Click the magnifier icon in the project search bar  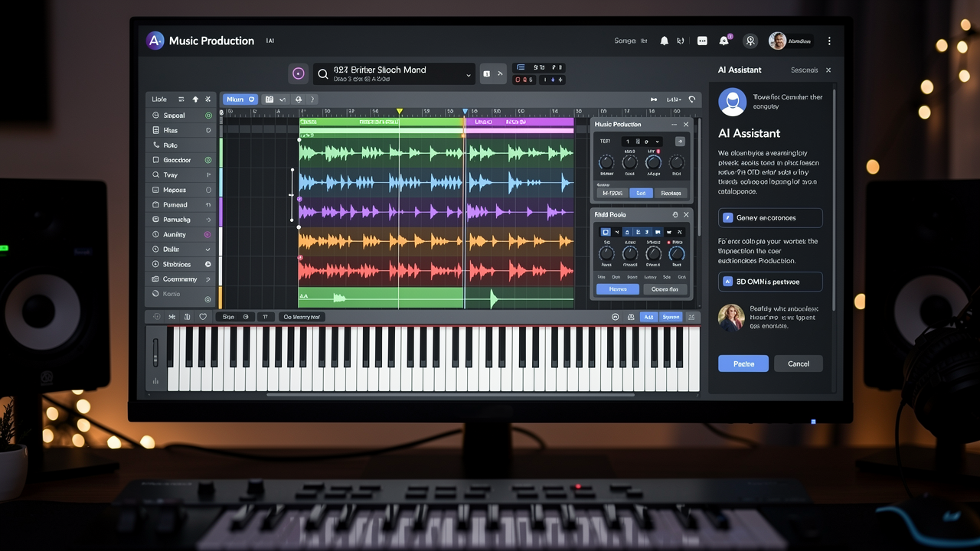click(323, 74)
